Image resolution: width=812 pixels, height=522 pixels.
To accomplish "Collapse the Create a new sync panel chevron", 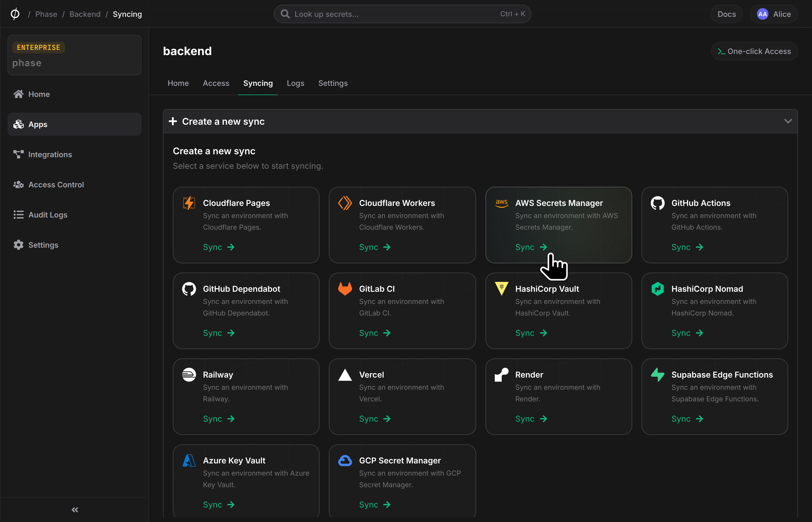I will tap(788, 121).
